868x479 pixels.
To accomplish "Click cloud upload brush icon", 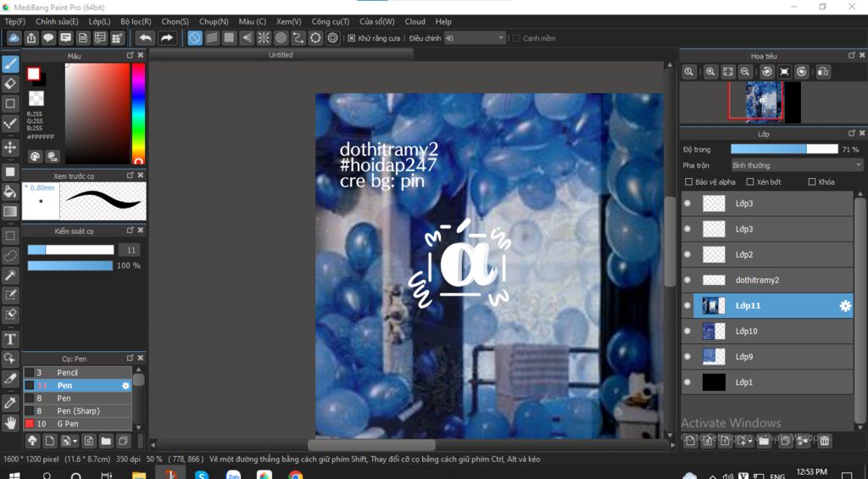I will pyautogui.click(x=32, y=441).
